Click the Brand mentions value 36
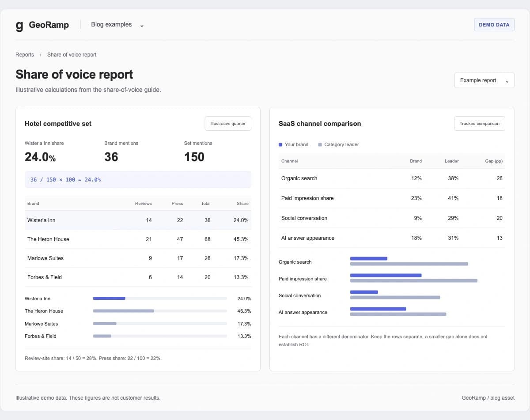Screen dimensions: 530x420 click(x=111, y=157)
